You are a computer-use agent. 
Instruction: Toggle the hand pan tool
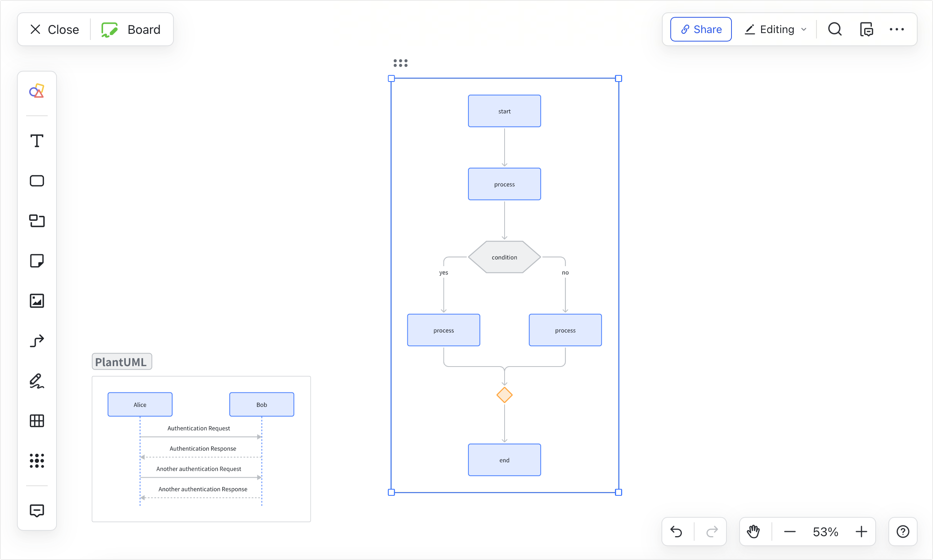tap(753, 532)
